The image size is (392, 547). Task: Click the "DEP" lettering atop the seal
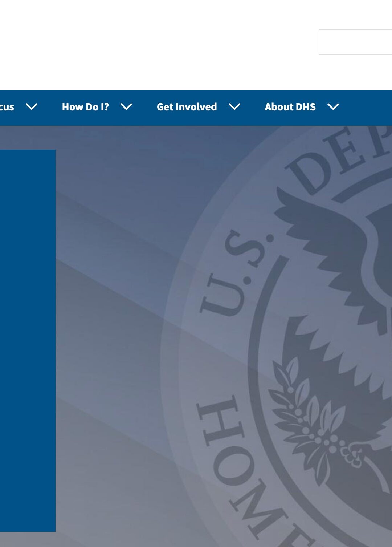(338, 160)
